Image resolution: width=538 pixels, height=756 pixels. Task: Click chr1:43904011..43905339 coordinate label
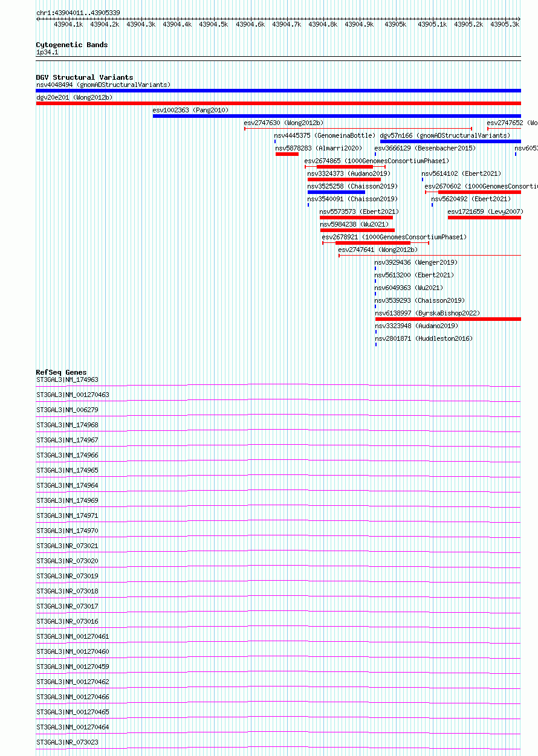coord(78,13)
